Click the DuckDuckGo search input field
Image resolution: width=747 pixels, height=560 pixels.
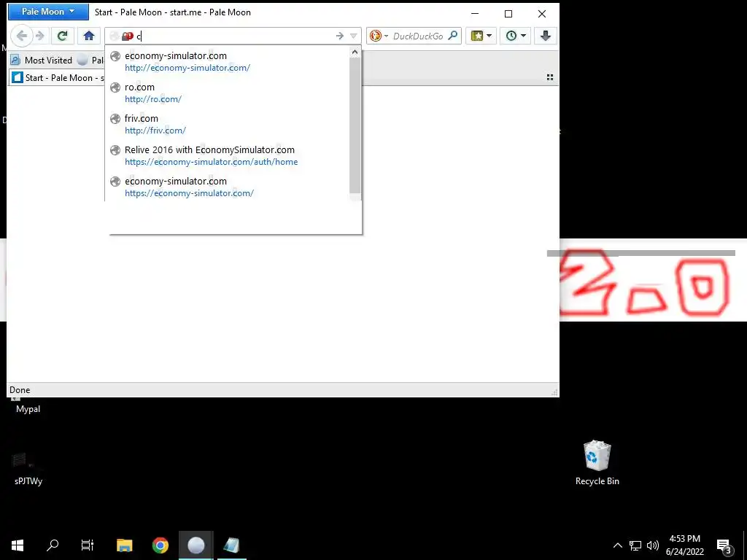(418, 36)
